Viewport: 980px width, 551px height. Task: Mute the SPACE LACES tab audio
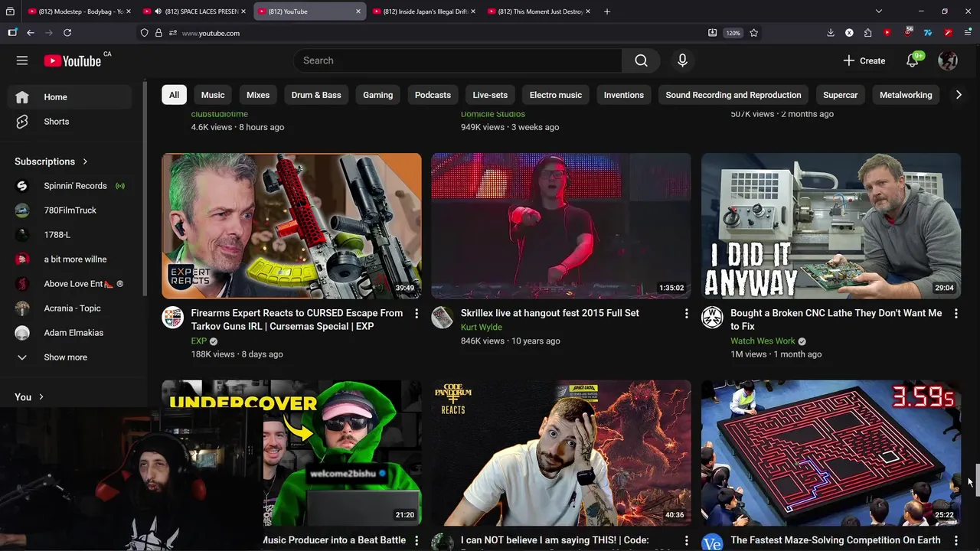pyautogui.click(x=158, y=11)
